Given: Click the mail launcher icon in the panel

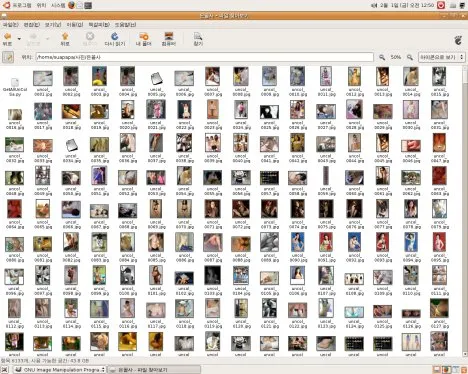Looking at the screenshot, I should pyautogui.click(x=80, y=5).
